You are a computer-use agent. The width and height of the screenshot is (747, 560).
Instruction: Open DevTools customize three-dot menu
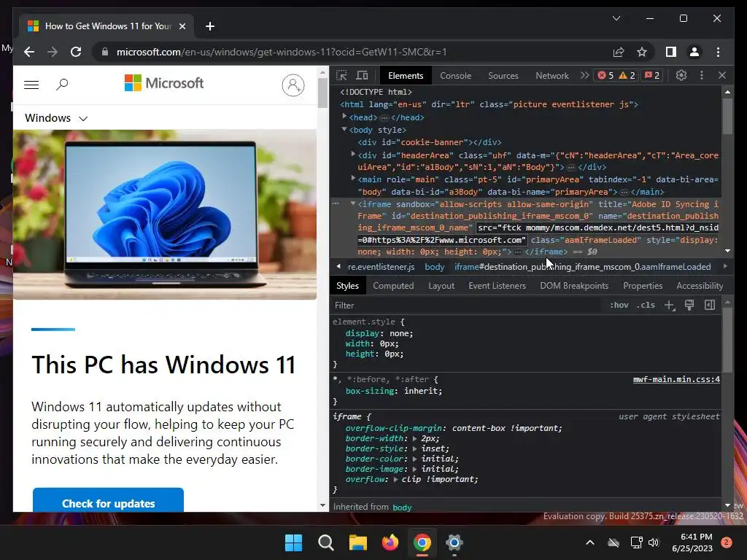(x=702, y=75)
